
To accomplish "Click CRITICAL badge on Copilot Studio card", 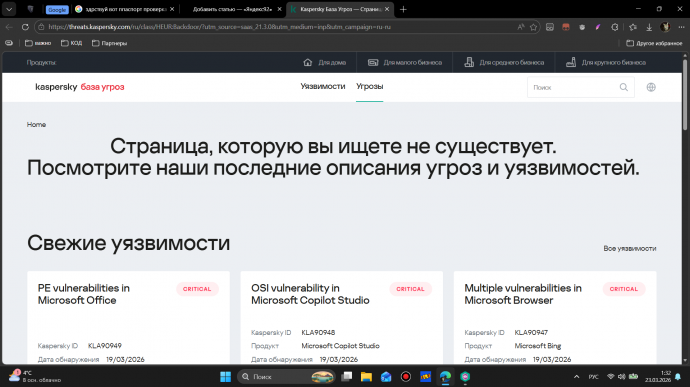I will pyautogui.click(x=410, y=289).
